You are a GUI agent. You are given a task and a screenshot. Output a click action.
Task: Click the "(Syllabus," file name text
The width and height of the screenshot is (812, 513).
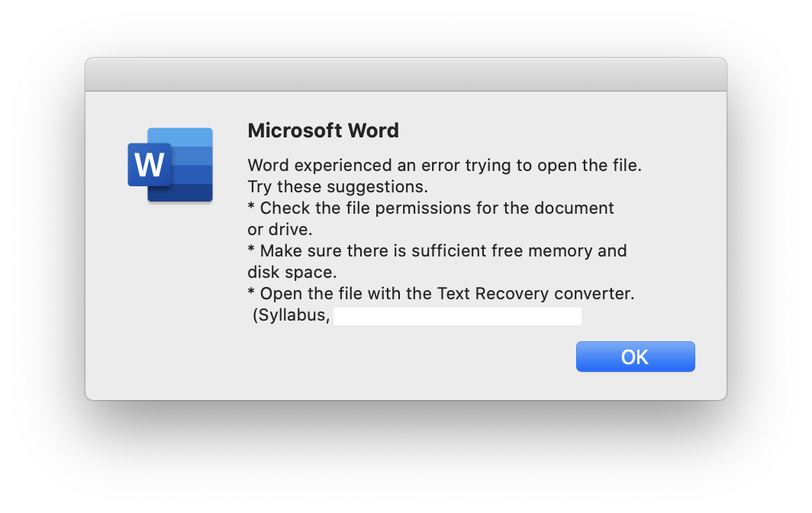pos(291,315)
